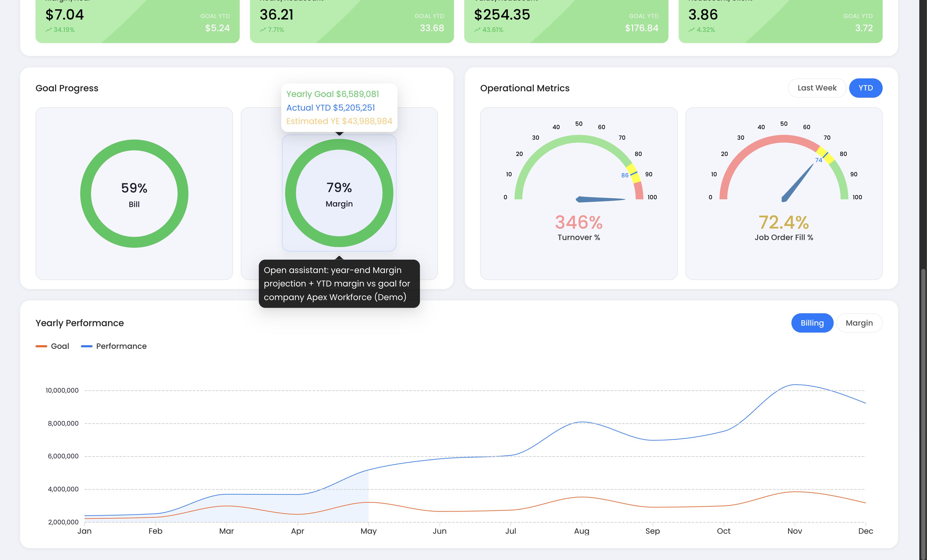927x560 pixels.
Task: Click the 34.19% trend arrow icon
Action: [x=48, y=30]
